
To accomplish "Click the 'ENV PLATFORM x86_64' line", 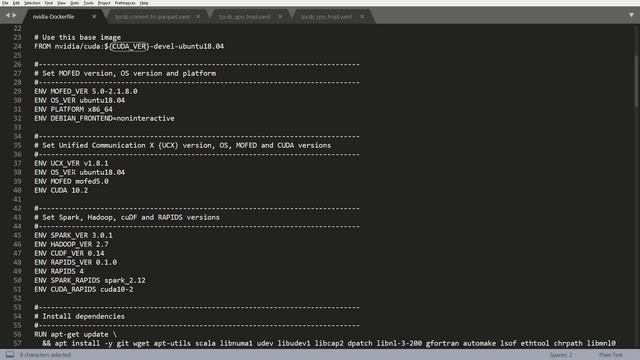I will pos(73,109).
